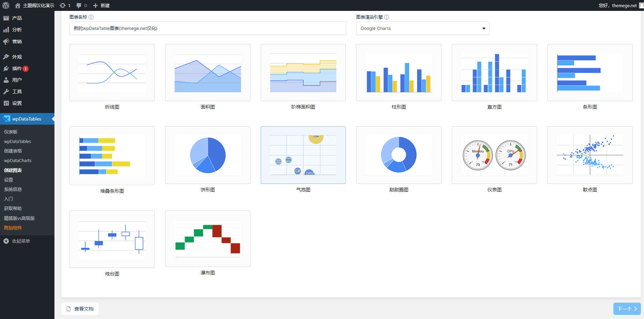Show info tooltip for 图表名称
Image resolution: width=644 pixels, height=319 pixels.
(x=91, y=17)
